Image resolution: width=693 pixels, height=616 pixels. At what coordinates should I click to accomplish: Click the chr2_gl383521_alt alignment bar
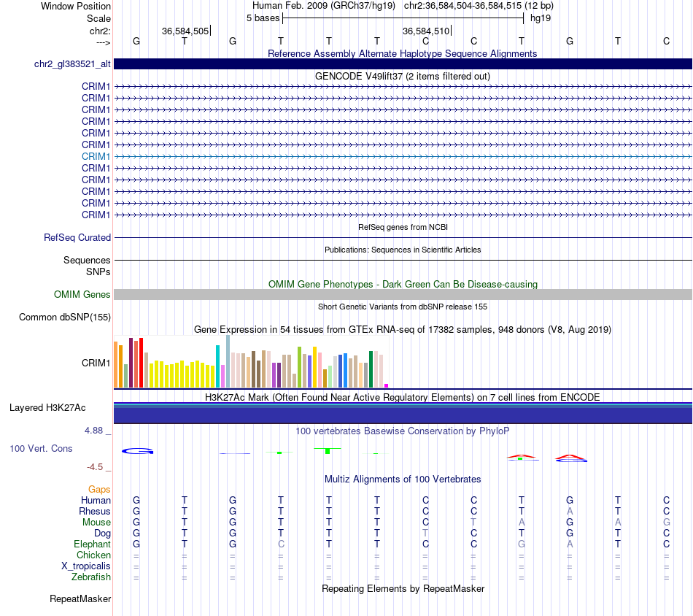click(403, 63)
